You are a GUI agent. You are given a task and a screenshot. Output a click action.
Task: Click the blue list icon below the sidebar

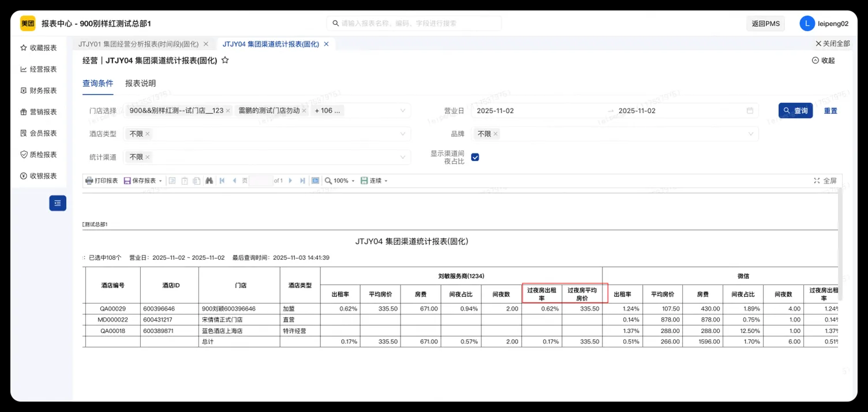(x=57, y=203)
